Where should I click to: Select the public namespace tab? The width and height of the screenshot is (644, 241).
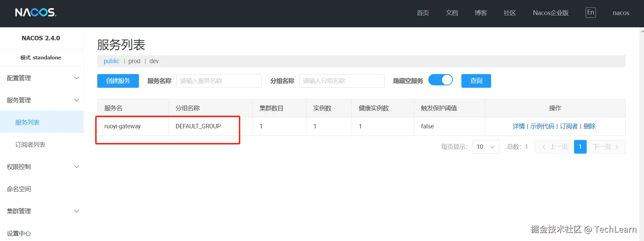point(112,61)
